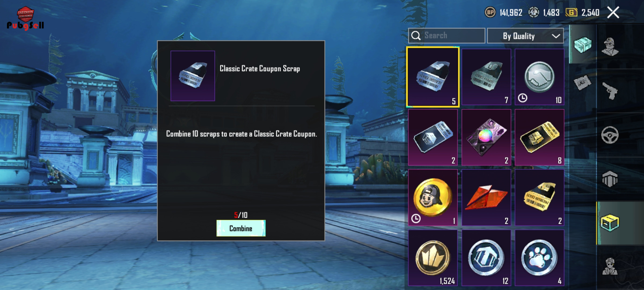Open the vehicle category with steering wheel
The image size is (644, 290).
(610, 135)
